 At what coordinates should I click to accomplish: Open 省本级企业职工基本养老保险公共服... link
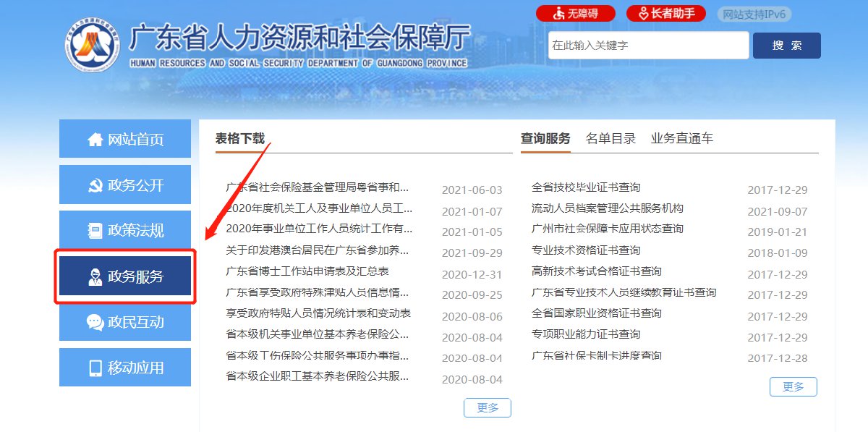pos(318,376)
